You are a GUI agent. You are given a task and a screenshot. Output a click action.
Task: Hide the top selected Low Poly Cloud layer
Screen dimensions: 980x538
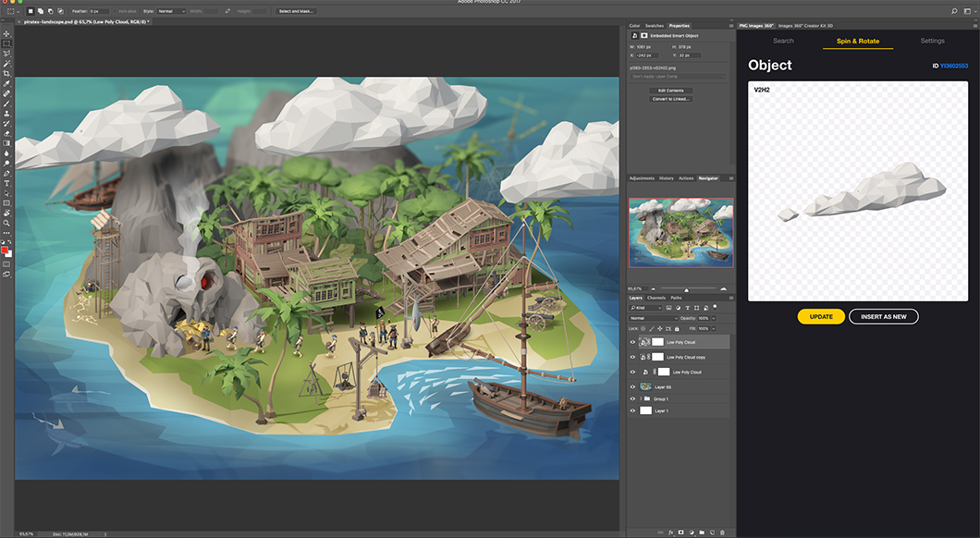[632, 342]
